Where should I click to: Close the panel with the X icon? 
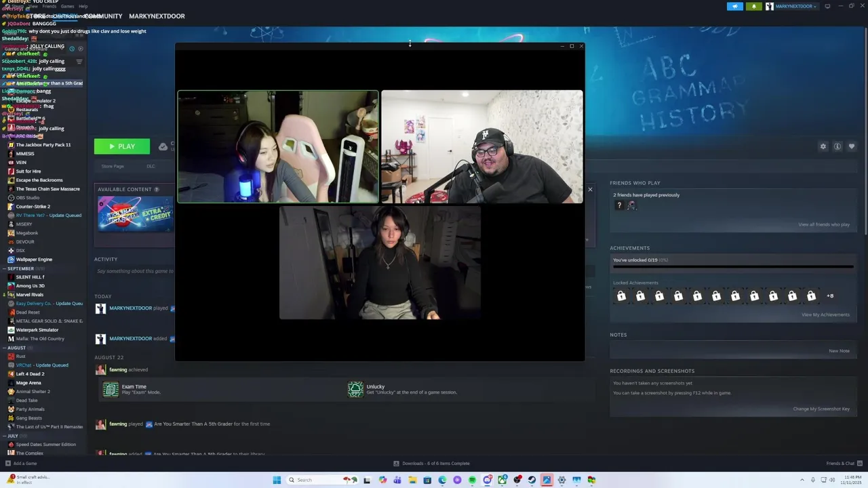[x=590, y=189]
